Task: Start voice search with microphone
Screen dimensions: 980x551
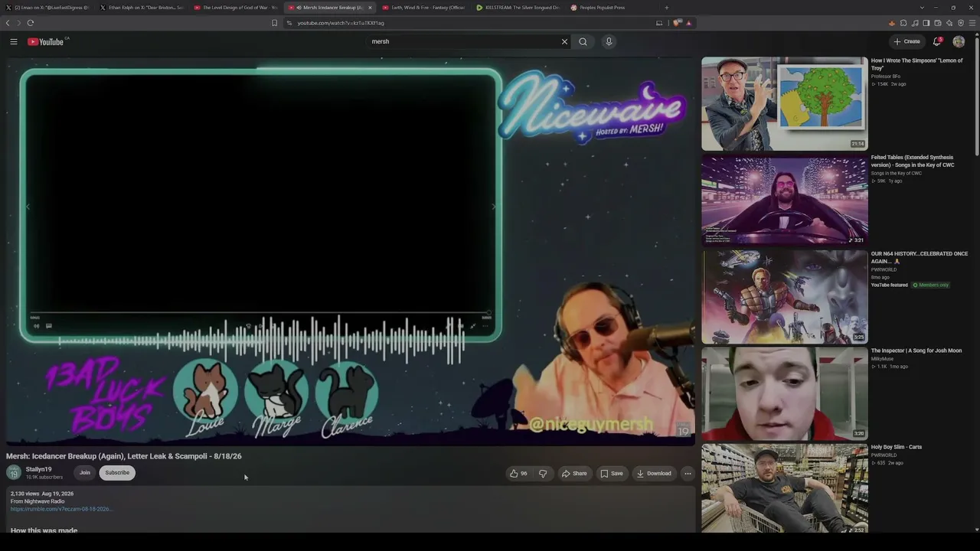Action: [x=609, y=41]
